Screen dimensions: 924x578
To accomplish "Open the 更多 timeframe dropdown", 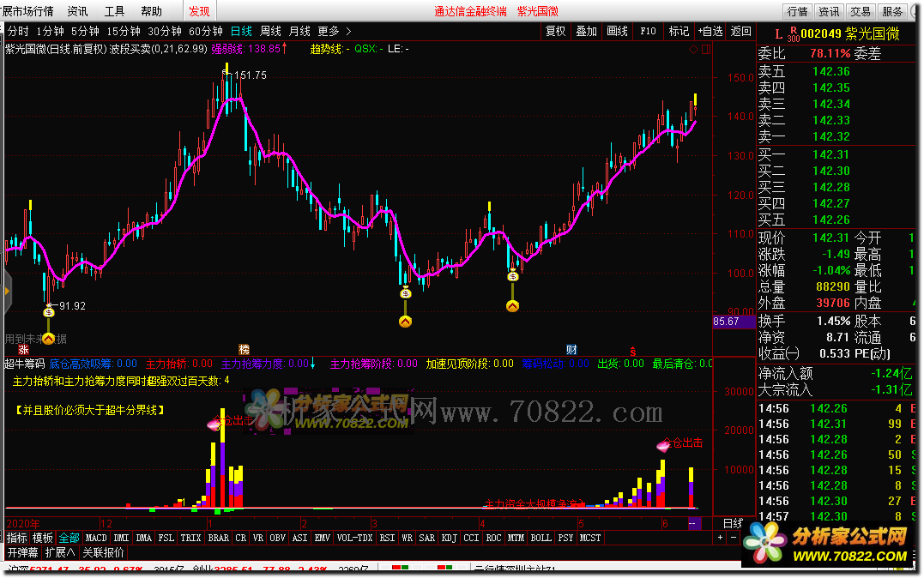I will (x=334, y=31).
